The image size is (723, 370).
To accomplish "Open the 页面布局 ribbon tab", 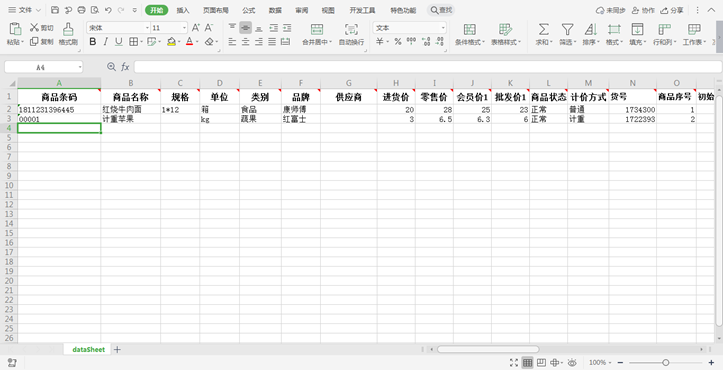I will (x=216, y=10).
